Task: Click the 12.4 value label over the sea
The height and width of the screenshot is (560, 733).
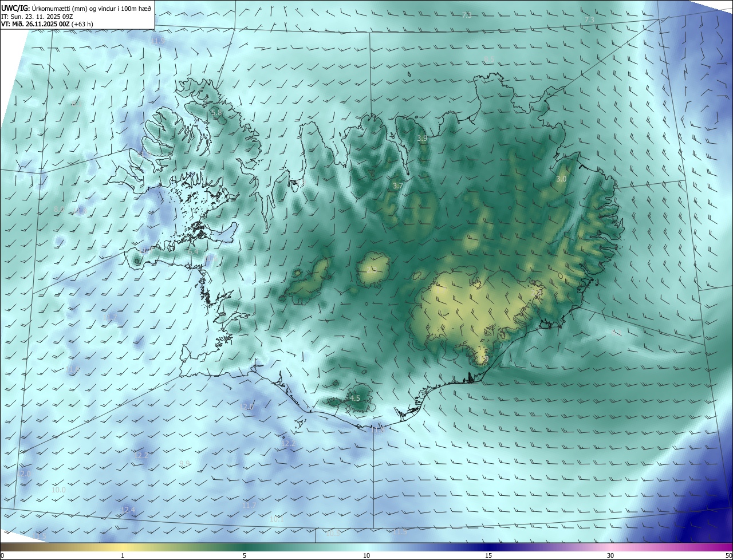Action: (128, 510)
